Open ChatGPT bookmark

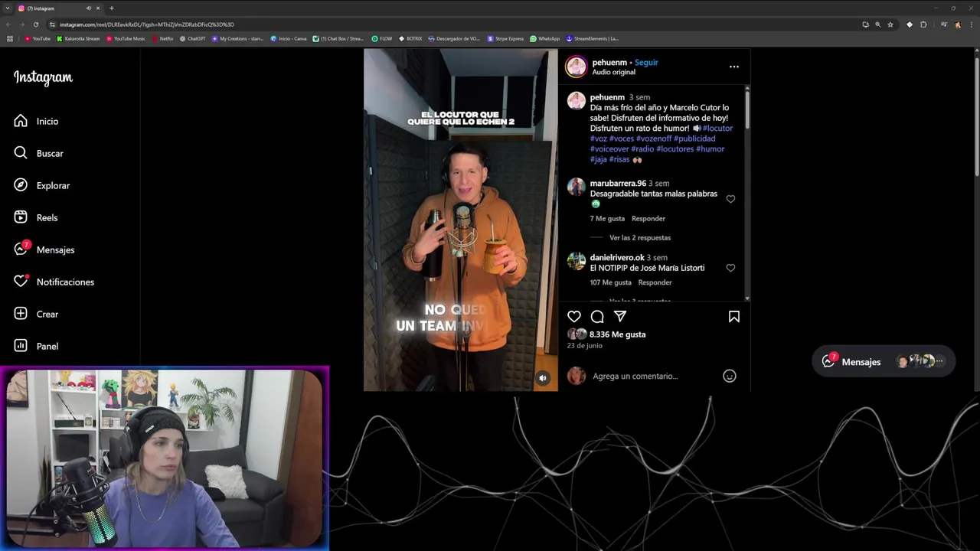tap(193, 38)
